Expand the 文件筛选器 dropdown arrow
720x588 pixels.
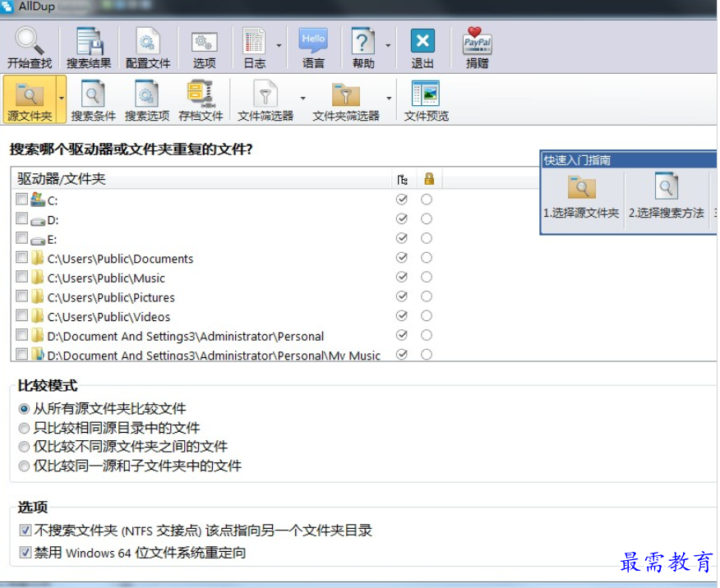(x=303, y=99)
